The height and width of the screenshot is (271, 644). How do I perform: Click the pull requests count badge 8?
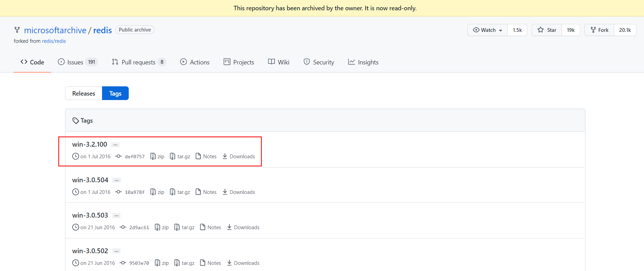coord(162,62)
